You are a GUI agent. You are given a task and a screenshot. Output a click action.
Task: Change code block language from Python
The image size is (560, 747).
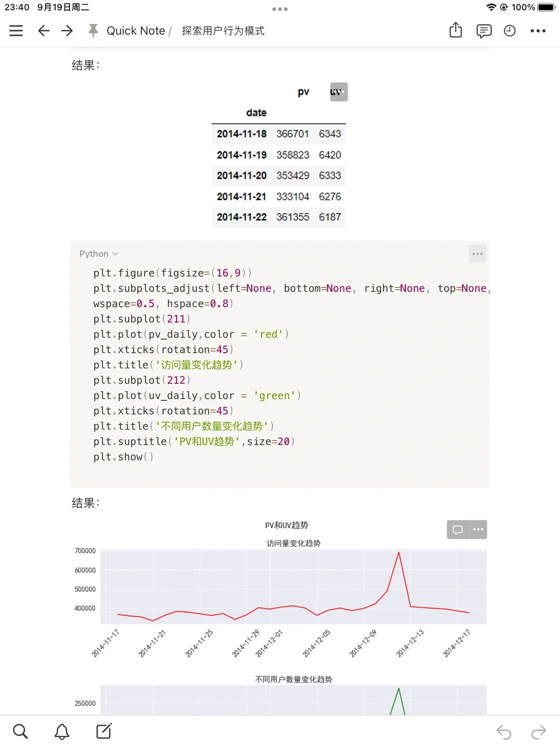[x=99, y=254]
